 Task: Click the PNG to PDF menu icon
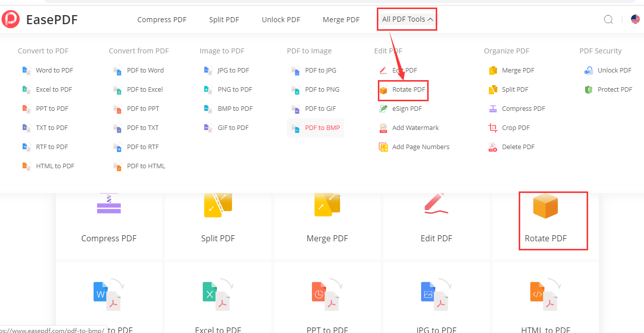click(x=208, y=90)
